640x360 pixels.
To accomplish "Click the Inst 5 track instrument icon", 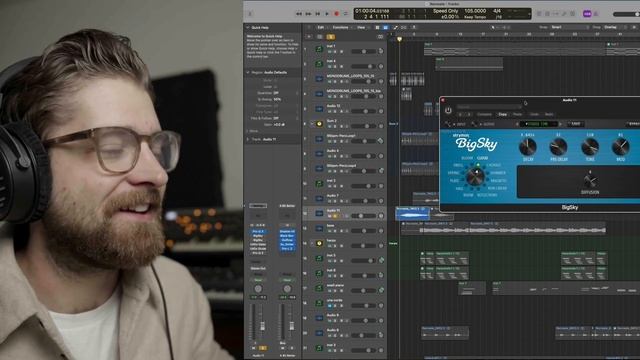I will (x=319, y=258).
